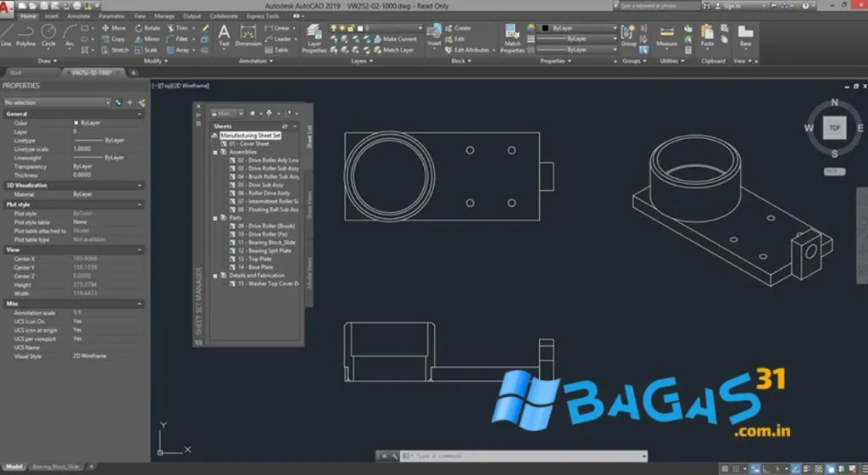Insert a Table
This screenshot has width=868, height=475.
pyautogui.click(x=277, y=50)
